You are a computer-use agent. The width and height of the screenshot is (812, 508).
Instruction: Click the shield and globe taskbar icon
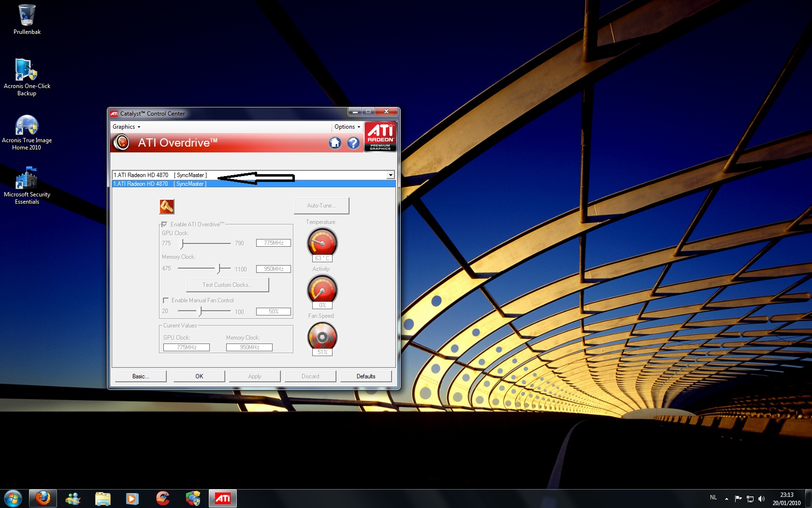click(193, 498)
